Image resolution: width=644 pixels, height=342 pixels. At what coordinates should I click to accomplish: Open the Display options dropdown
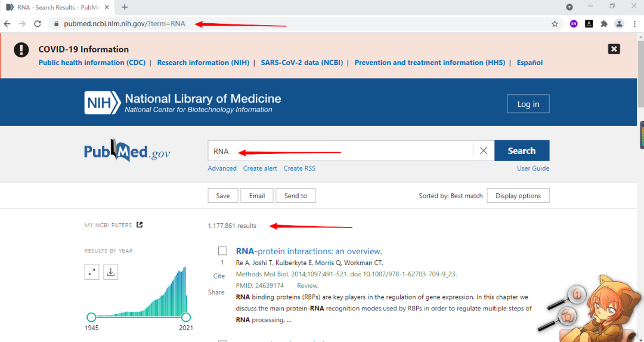point(518,196)
